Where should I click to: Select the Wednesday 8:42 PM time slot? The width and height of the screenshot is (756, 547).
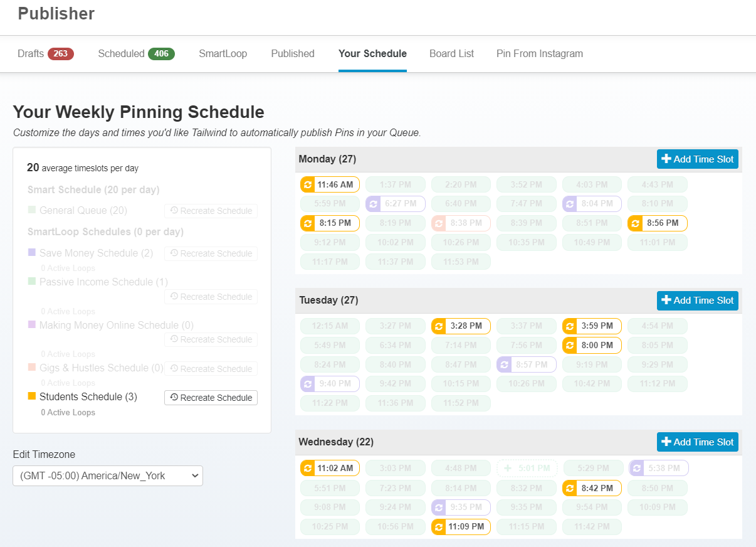[x=599, y=488]
